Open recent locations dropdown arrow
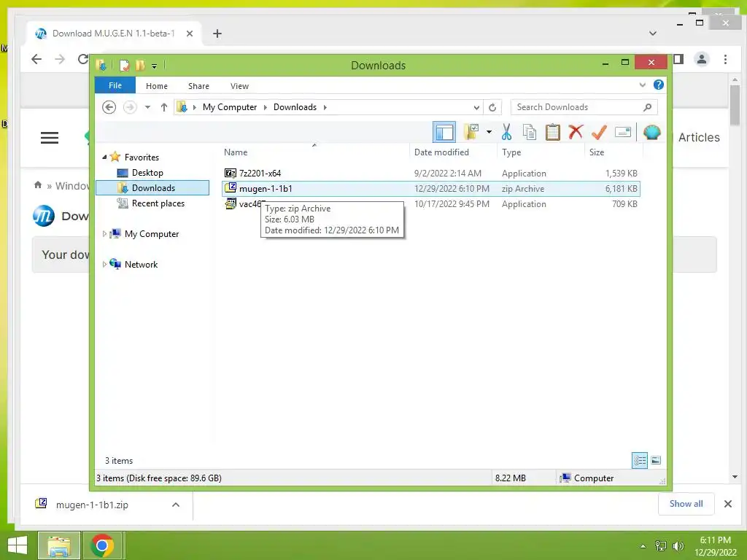The image size is (747, 560). pos(147,107)
